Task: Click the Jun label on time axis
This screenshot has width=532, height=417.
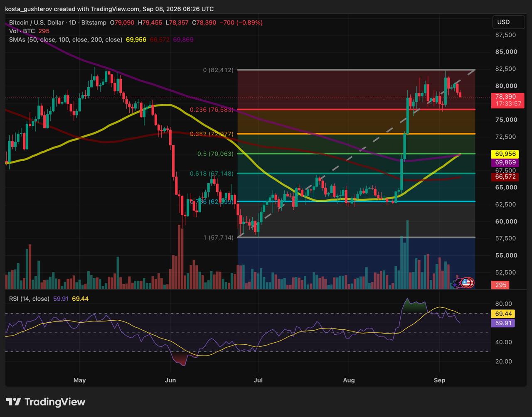Action: (x=170, y=380)
